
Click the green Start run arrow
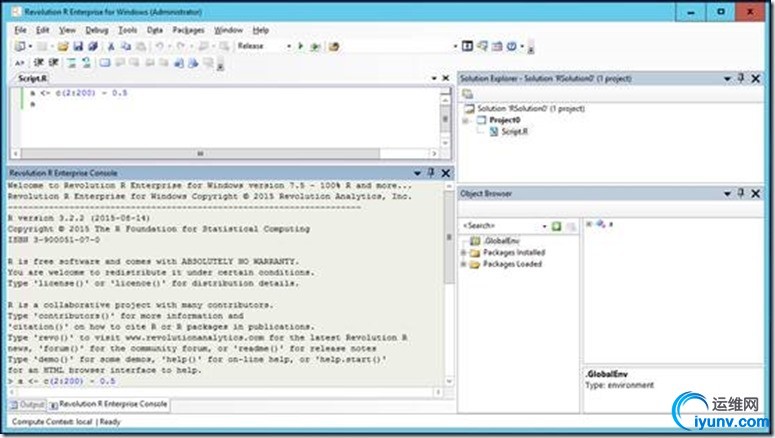click(301, 46)
